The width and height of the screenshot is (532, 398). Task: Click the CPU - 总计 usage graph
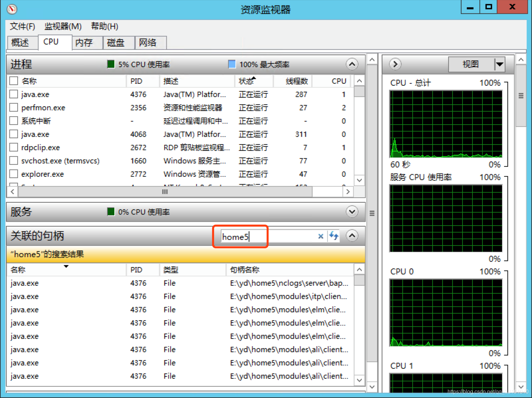[446, 124]
